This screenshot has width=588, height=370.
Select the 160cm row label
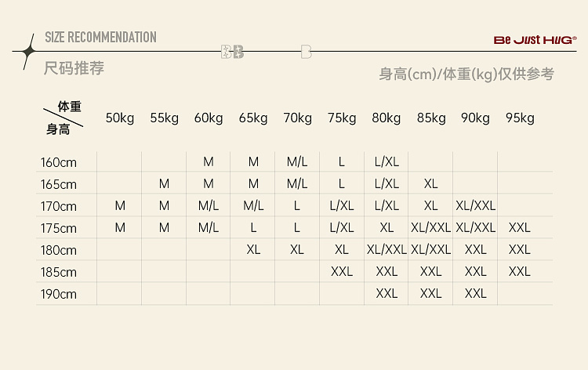[x=59, y=163]
